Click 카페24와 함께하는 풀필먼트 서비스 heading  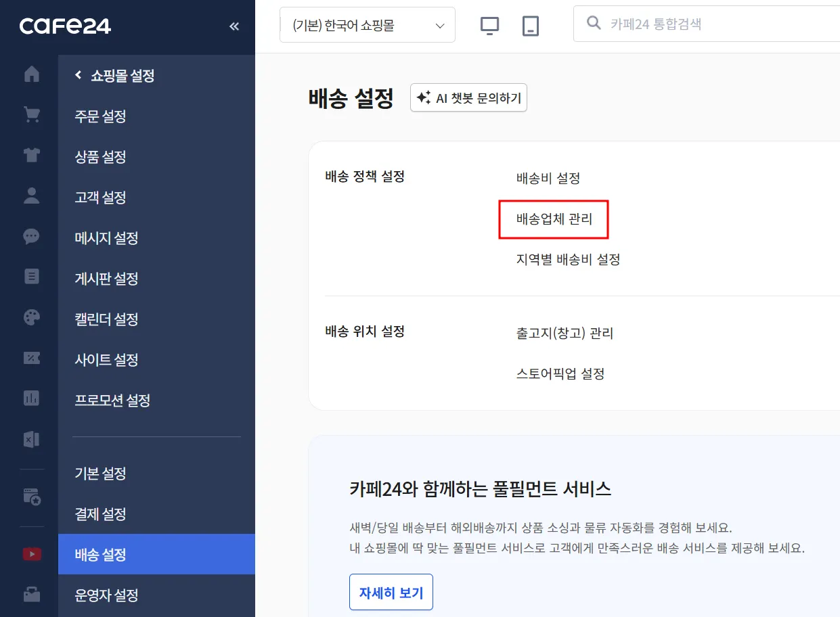481,488
